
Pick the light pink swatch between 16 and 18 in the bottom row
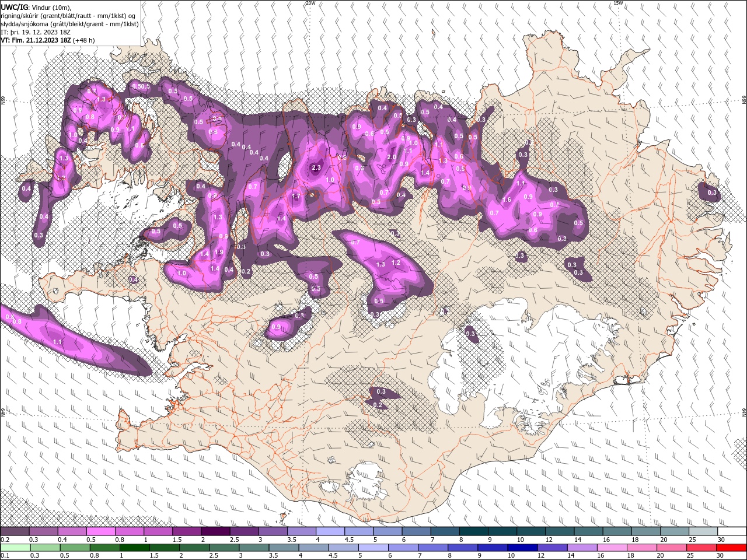[x=613, y=548]
